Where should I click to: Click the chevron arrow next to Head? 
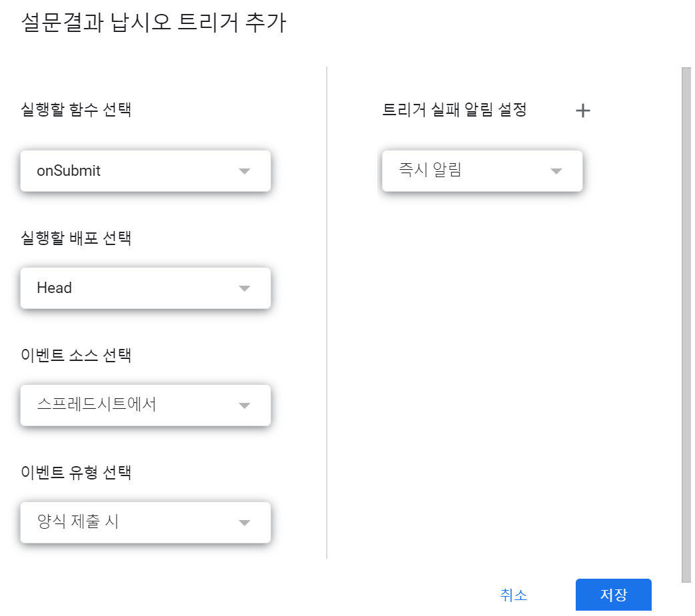click(x=245, y=288)
